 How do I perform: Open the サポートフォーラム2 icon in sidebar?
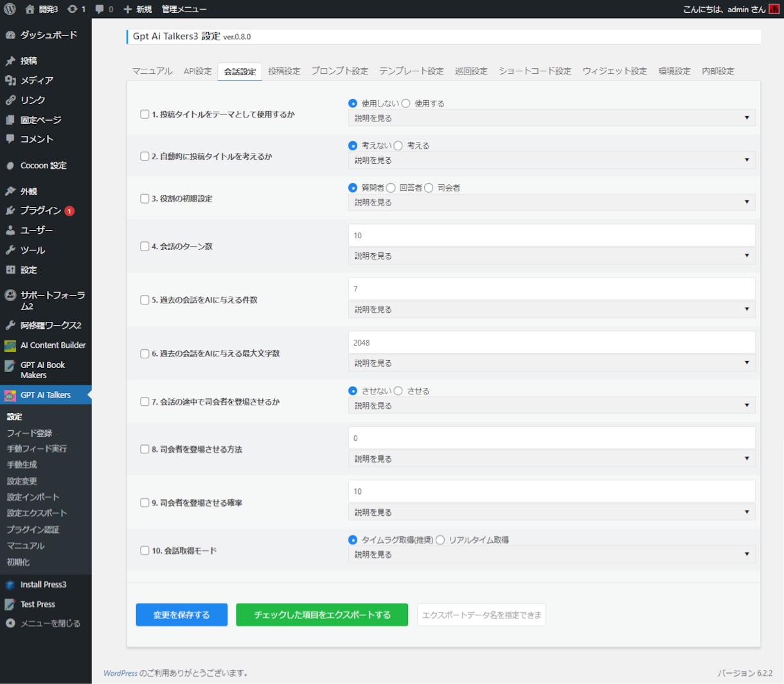[x=10, y=295]
